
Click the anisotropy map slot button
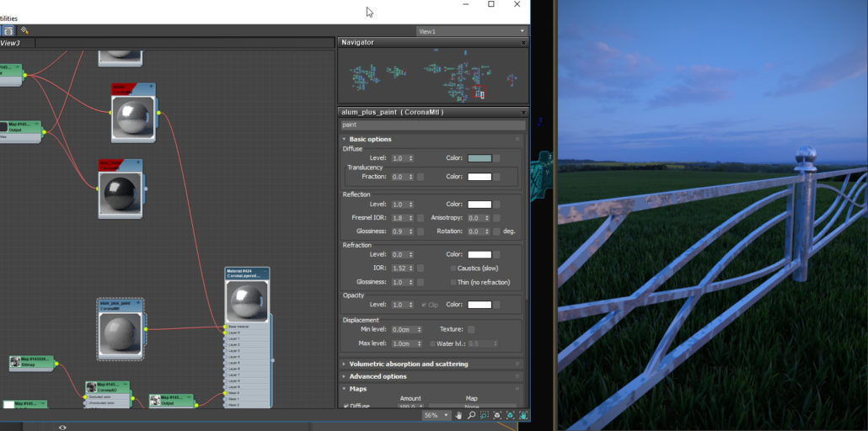coord(497,218)
